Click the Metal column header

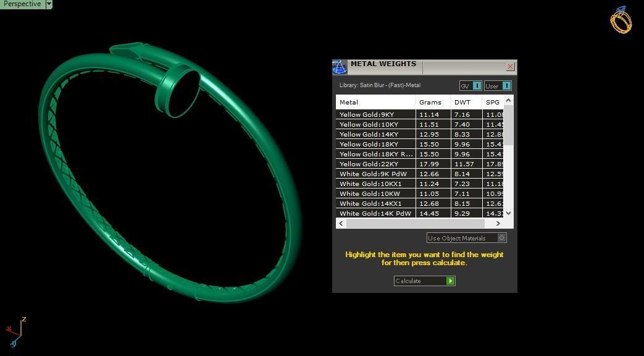click(375, 103)
